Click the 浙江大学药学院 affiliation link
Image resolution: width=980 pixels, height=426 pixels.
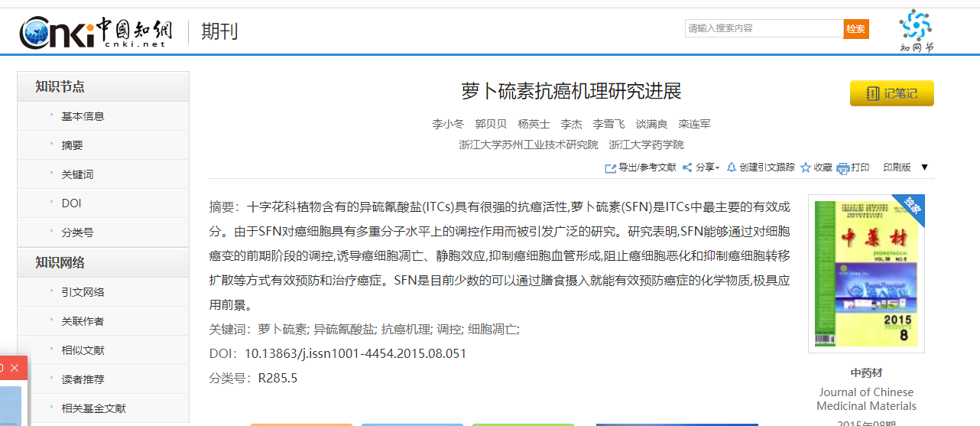[x=646, y=145]
